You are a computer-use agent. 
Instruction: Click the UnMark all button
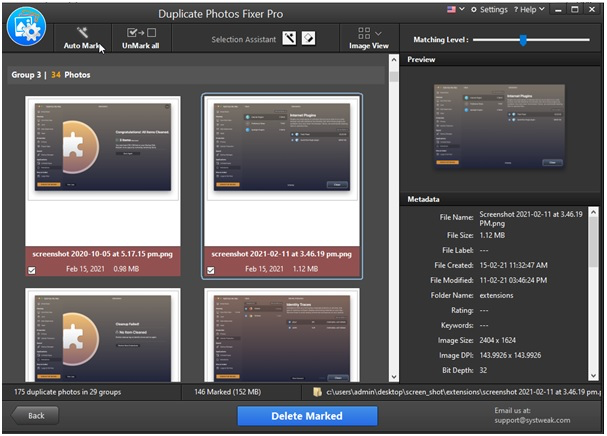point(141,38)
